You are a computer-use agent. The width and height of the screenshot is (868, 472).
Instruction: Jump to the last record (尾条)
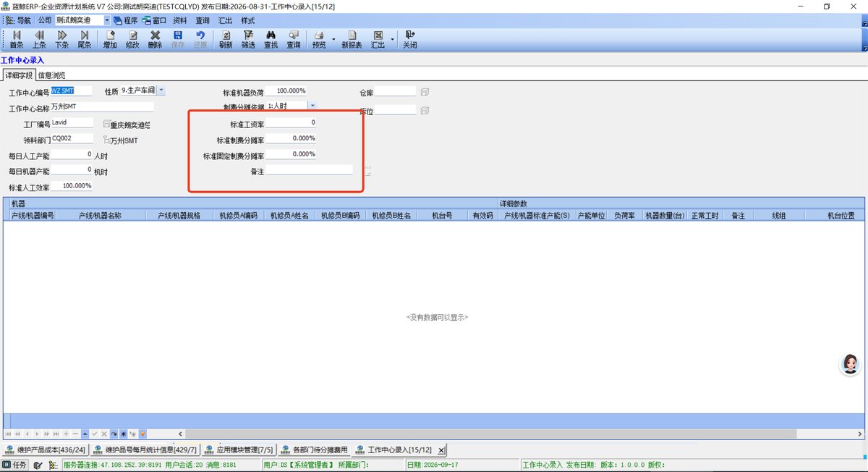click(85, 39)
